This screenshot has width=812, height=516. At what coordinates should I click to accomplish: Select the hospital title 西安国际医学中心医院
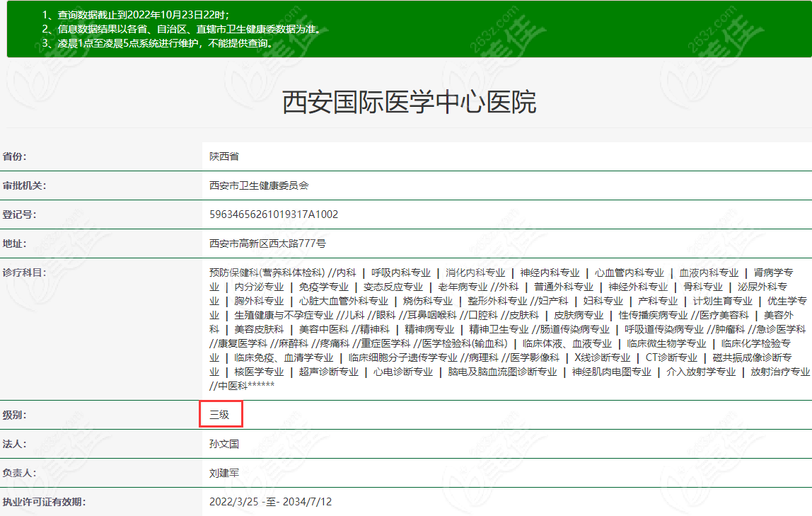click(409, 102)
